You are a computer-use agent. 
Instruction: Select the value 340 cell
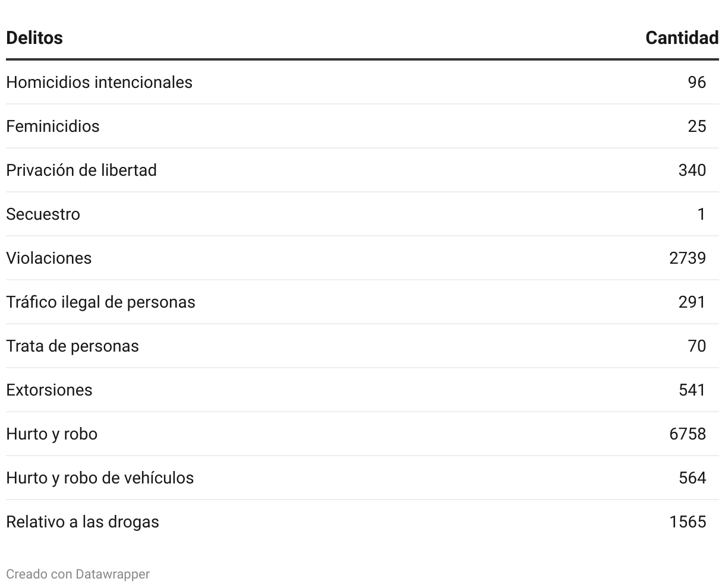tap(692, 170)
